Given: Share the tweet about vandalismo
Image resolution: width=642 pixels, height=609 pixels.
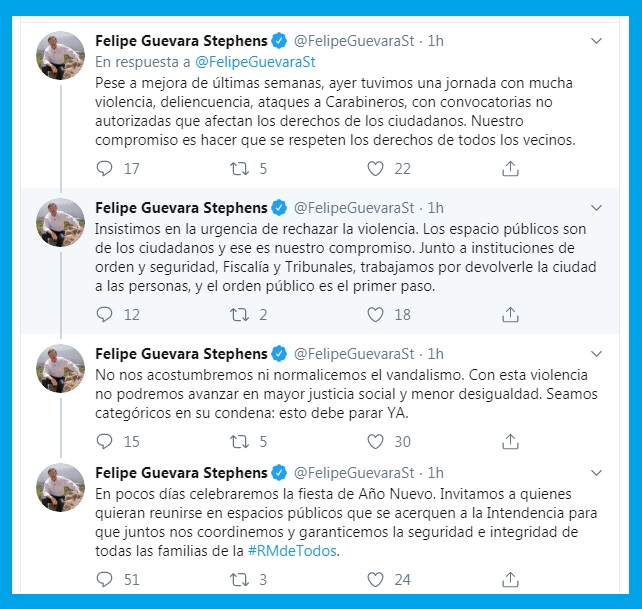Looking at the screenshot, I should (x=510, y=441).
